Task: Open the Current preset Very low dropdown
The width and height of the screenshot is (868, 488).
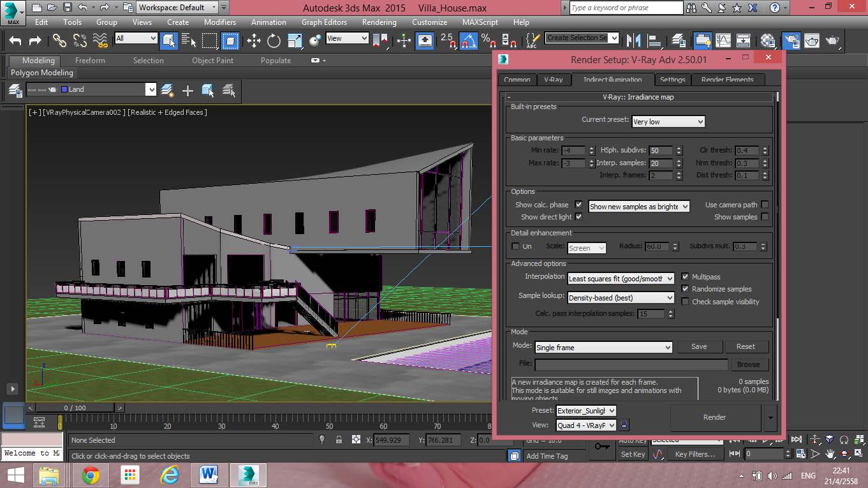Action: point(668,121)
